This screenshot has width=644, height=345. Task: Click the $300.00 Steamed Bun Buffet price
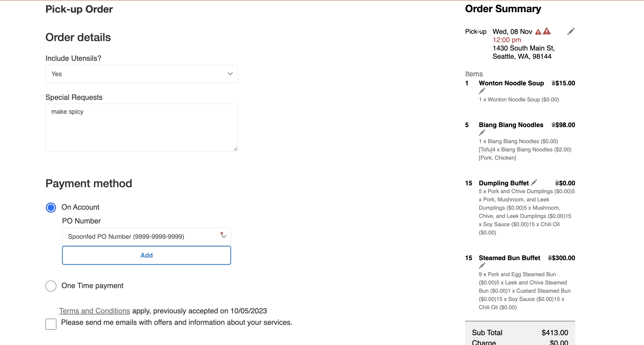563,258
